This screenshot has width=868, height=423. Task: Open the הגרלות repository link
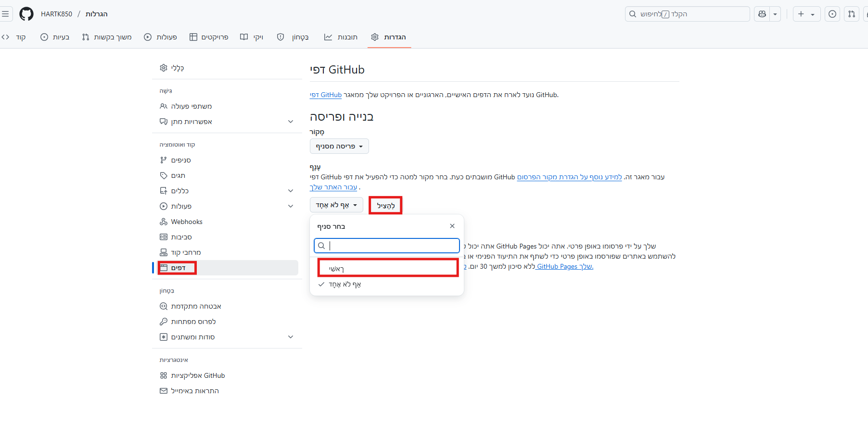point(96,14)
